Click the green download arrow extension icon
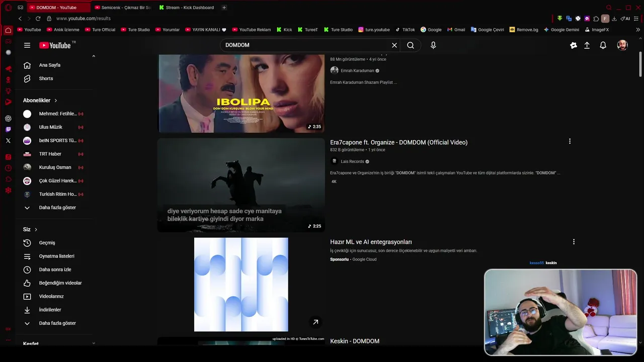Image resolution: width=644 pixels, height=362 pixels. 559,19
